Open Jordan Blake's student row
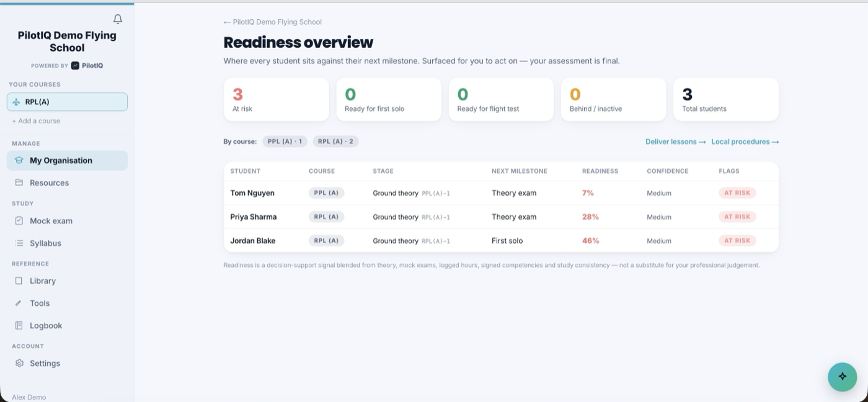The width and height of the screenshot is (868, 402). point(501,241)
